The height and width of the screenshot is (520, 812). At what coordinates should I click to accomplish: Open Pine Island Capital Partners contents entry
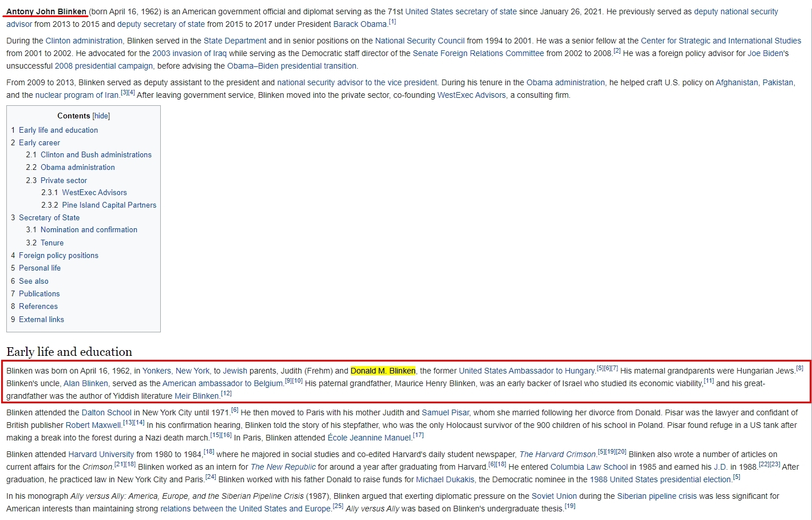pyautogui.click(x=109, y=205)
